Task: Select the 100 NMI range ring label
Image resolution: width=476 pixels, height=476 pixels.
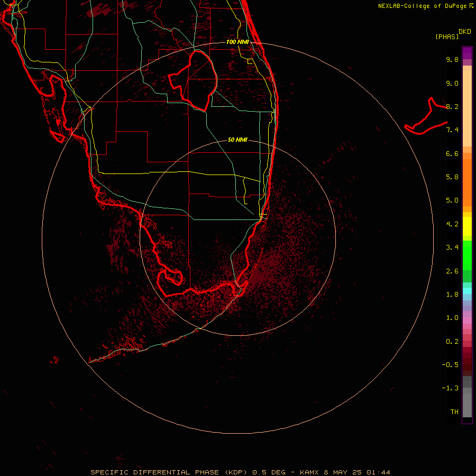Action: tap(237, 42)
